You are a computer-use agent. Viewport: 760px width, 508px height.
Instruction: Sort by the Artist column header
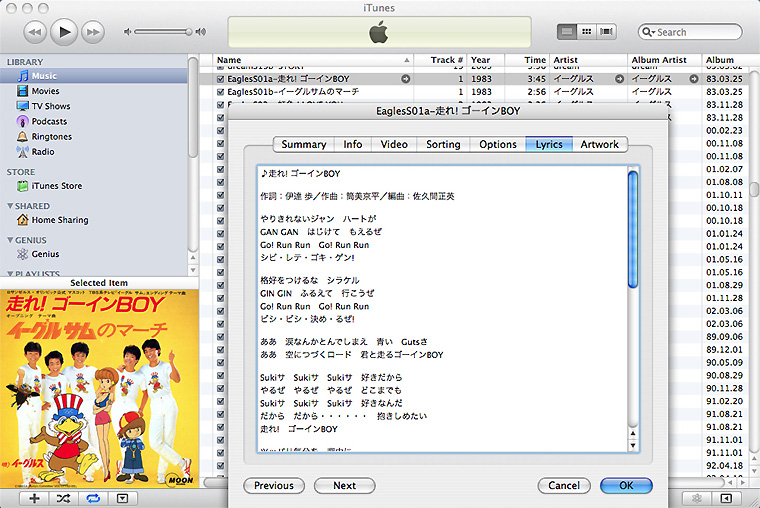(x=588, y=60)
